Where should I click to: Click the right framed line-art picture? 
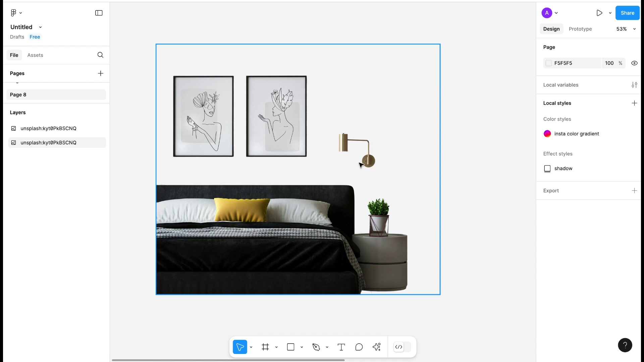(x=276, y=116)
